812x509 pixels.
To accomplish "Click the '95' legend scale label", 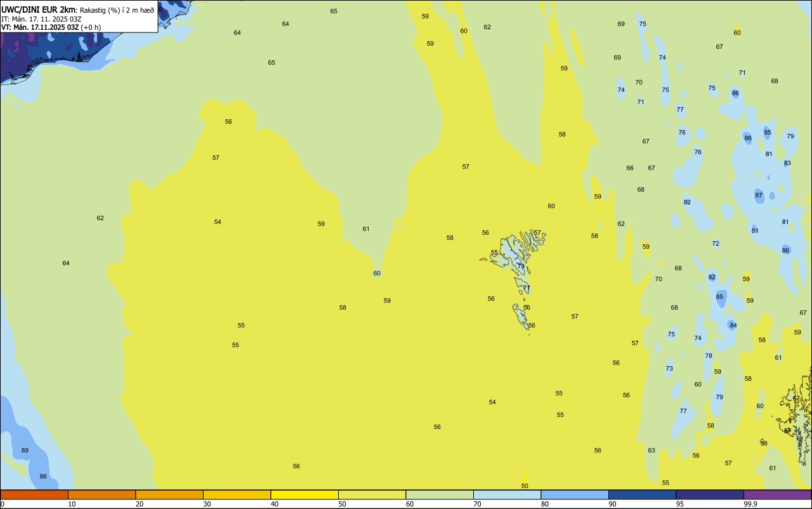I will coord(680,504).
